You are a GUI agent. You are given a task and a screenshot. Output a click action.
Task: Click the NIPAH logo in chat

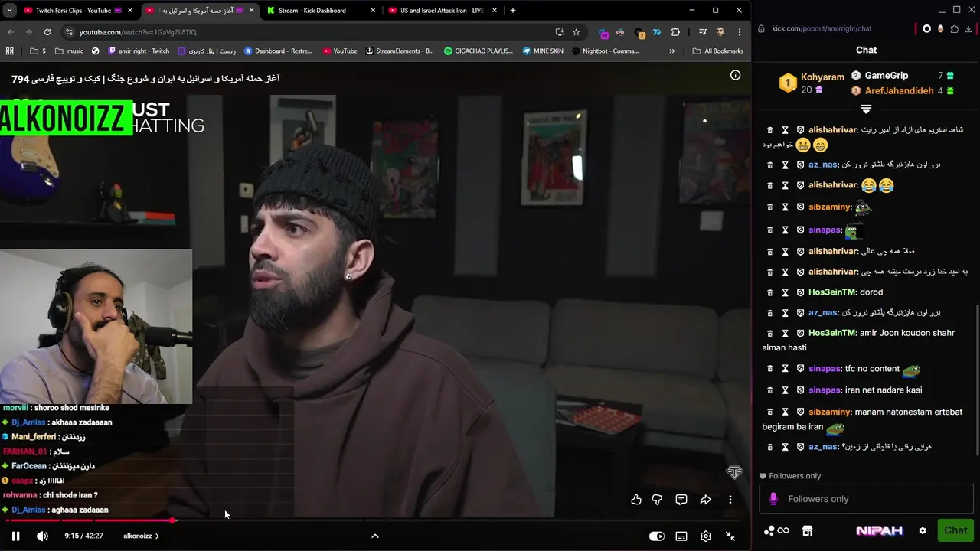point(879,530)
